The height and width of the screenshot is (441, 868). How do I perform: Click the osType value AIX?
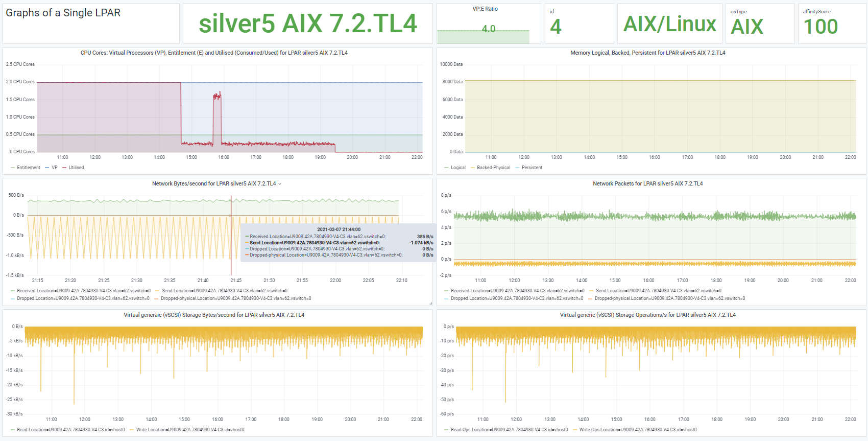tap(747, 27)
